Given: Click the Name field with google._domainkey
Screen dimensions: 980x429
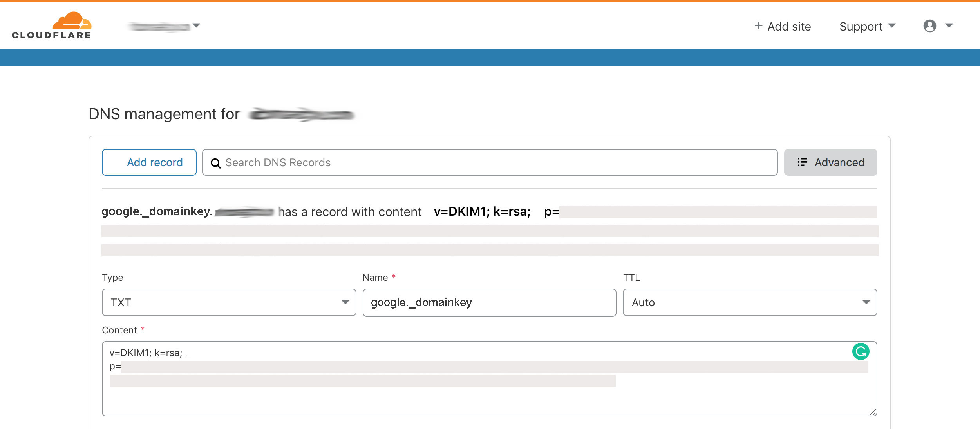Looking at the screenshot, I should 489,302.
